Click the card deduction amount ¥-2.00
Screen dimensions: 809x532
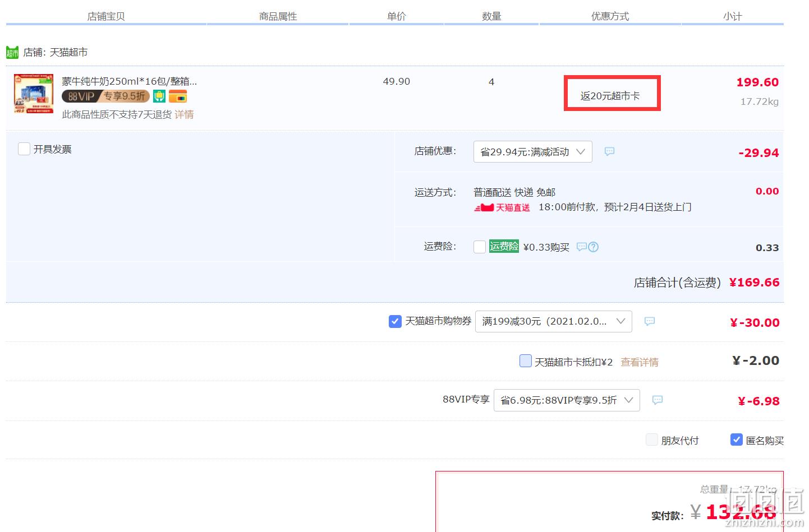[x=756, y=360]
